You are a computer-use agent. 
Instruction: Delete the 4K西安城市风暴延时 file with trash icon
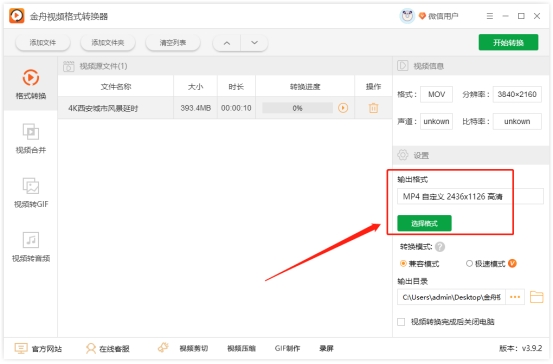pos(373,108)
